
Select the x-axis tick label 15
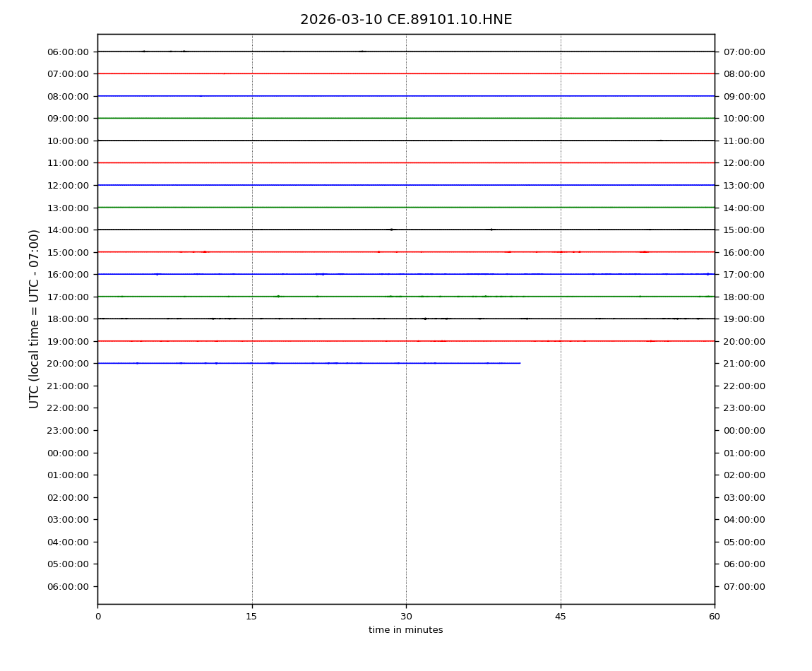[252, 617]
